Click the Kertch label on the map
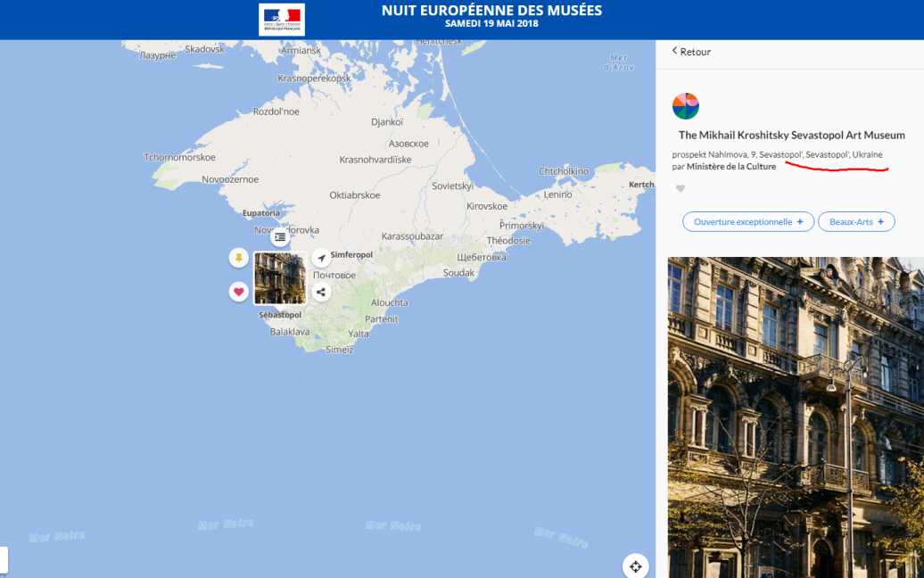924x578 pixels. click(x=641, y=185)
